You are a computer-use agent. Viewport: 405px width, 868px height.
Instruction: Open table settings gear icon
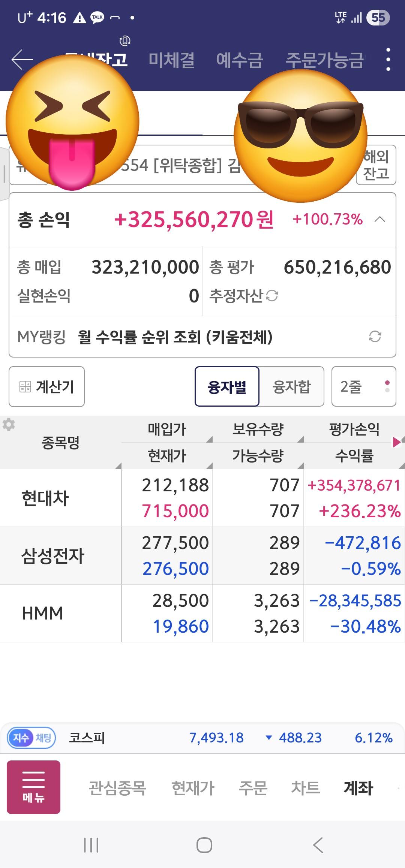coord(9,425)
